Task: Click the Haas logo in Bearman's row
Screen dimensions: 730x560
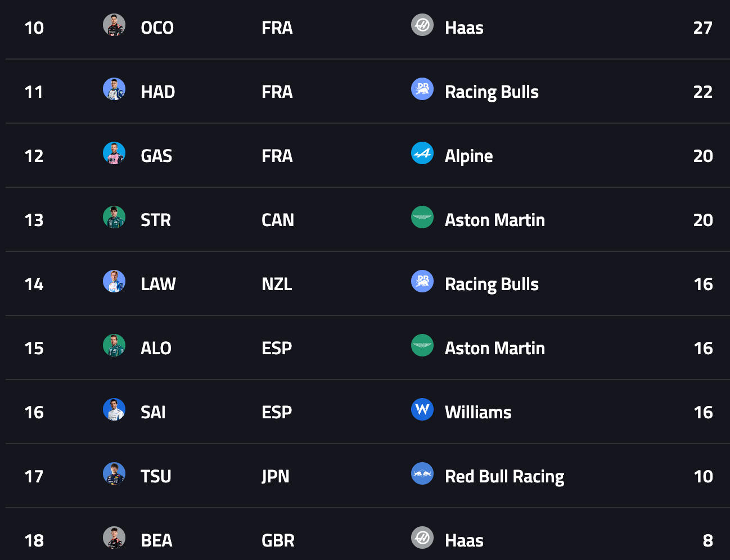Action: pyautogui.click(x=422, y=538)
